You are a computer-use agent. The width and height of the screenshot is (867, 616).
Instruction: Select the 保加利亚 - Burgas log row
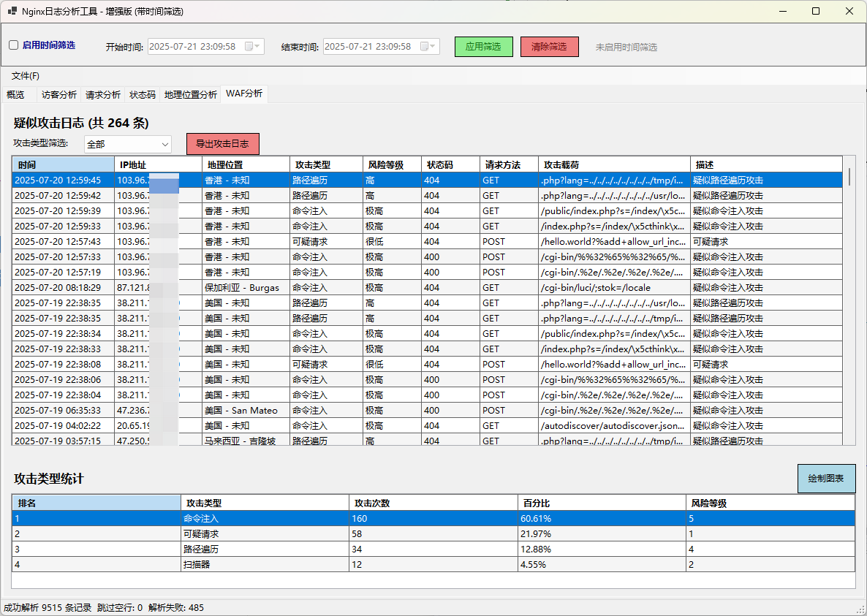(241, 288)
